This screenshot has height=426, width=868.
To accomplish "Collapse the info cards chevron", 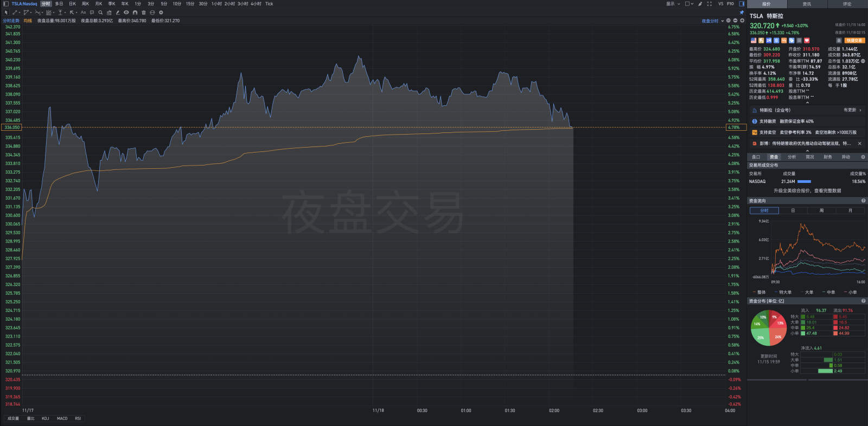I will [x=807, y=151].
